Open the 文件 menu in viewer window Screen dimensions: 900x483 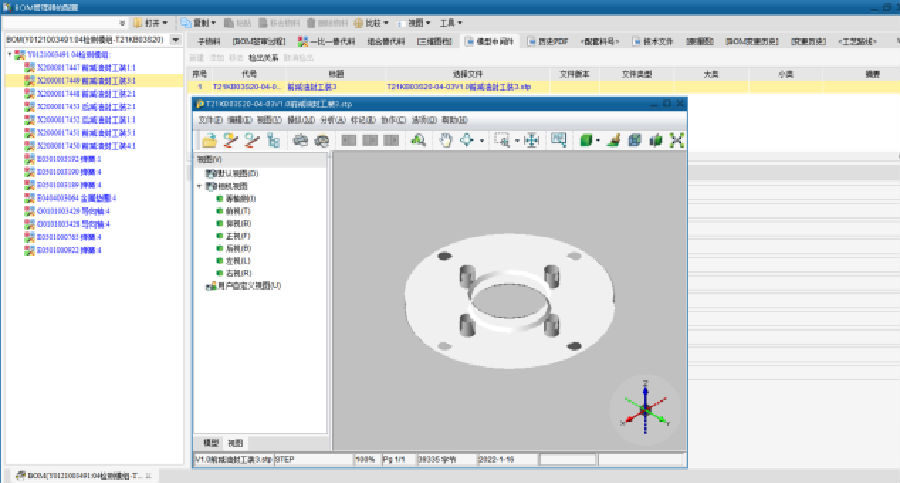tap(210, 120)
